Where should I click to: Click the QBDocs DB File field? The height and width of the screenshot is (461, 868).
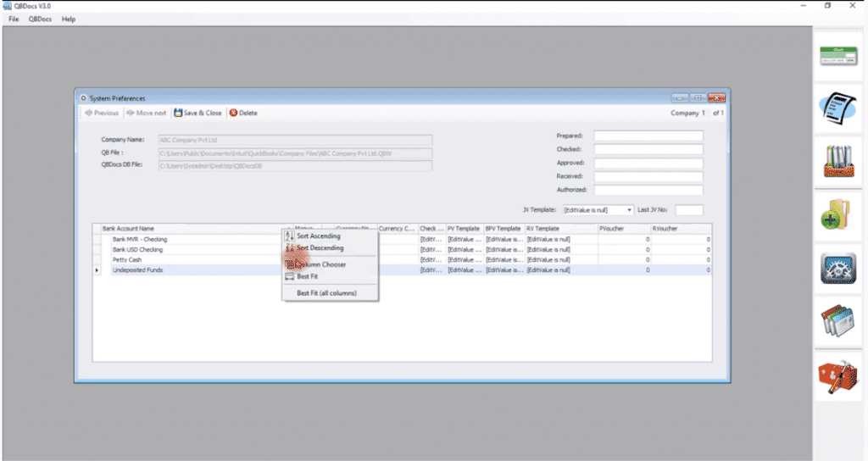tap(295, 165)
